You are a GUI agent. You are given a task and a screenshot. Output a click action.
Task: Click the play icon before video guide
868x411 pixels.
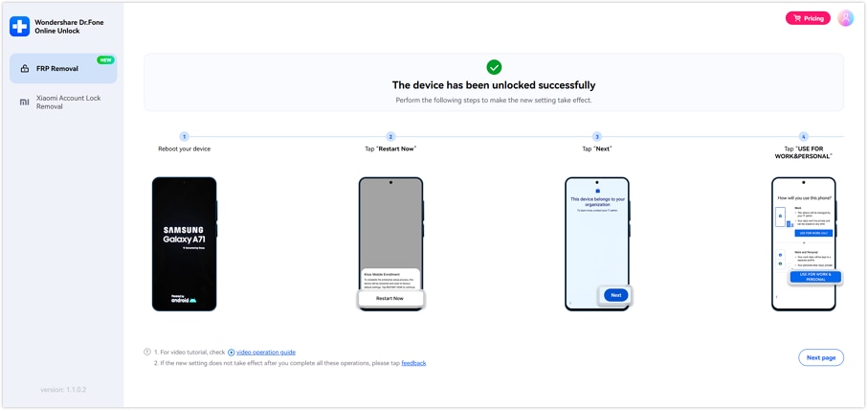click(232, 353)
